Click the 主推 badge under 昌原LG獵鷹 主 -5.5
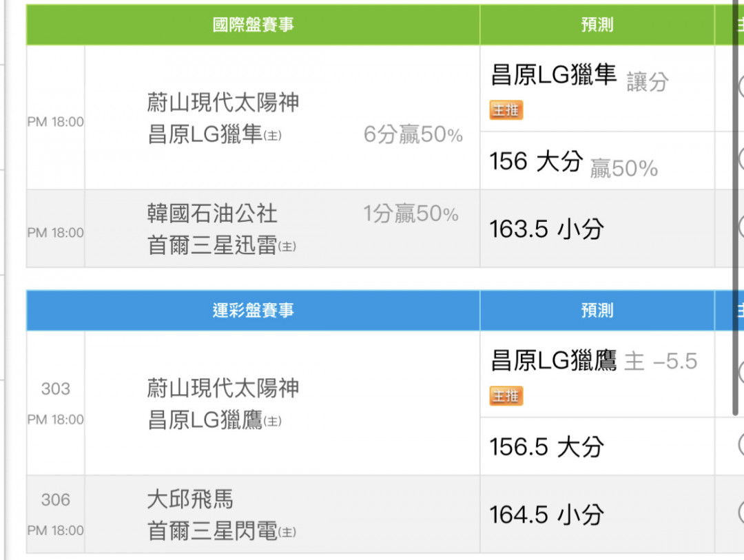This screenshot has height=560, width=744. click(506, 396)
